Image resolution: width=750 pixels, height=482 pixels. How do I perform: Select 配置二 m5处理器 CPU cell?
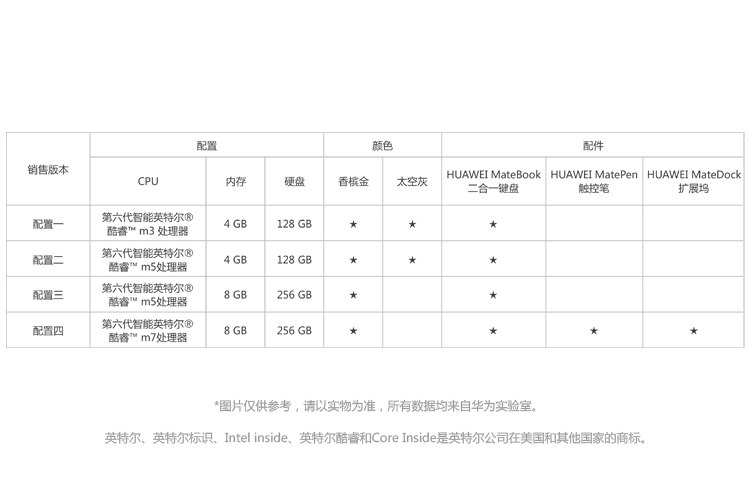[x=148, y=260]
